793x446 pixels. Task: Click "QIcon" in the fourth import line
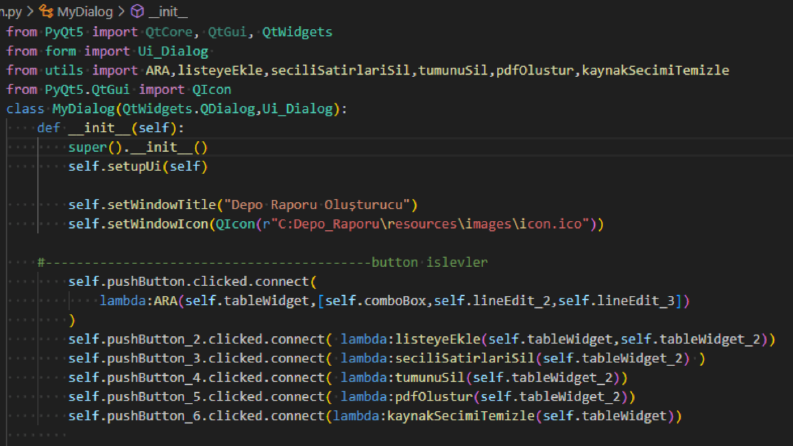(212, 90)
